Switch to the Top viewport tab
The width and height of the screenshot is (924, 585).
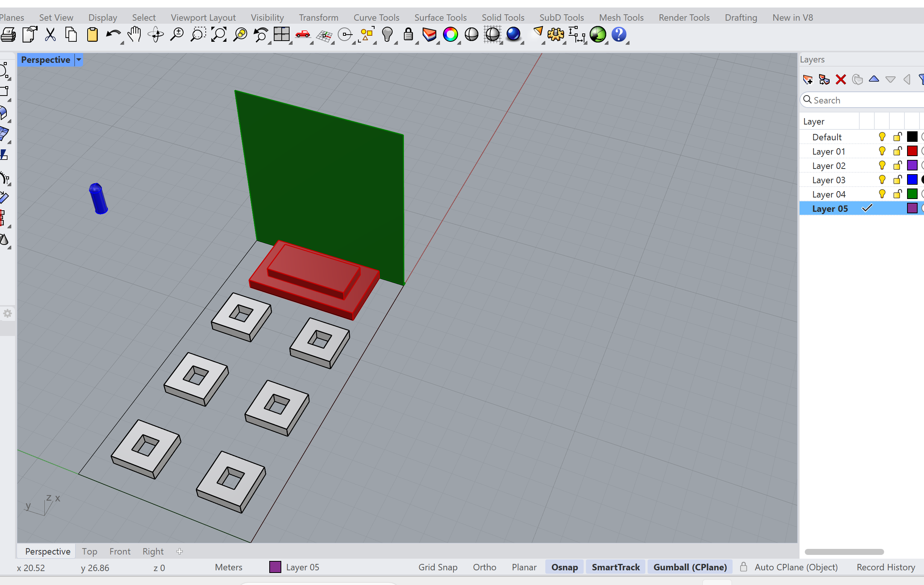[90, 551]
